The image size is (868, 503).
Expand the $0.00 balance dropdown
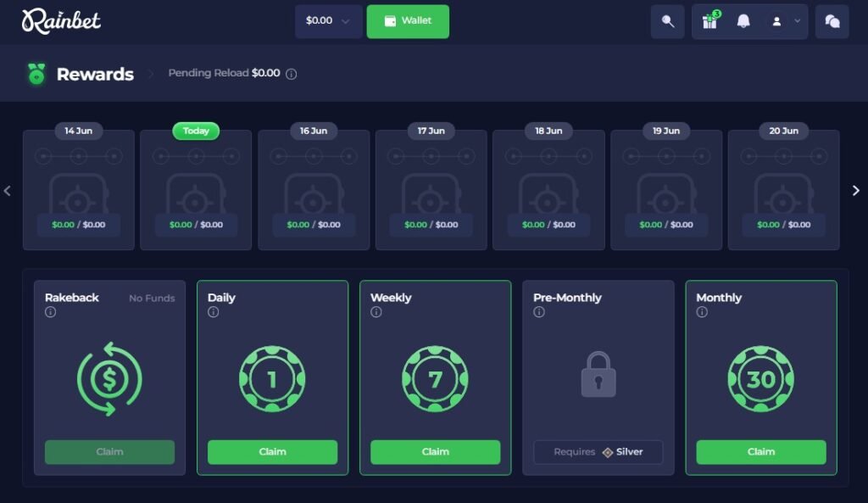point(328,21)
